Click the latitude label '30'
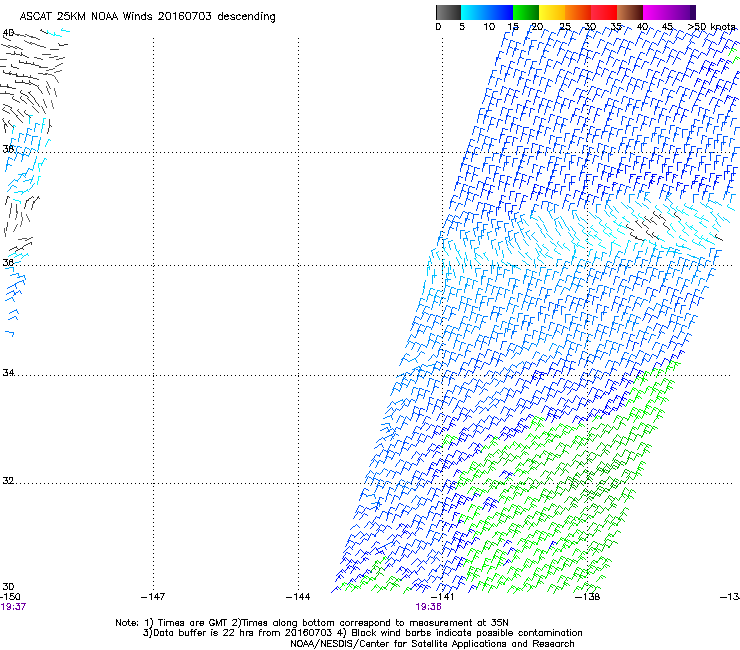Image resolution: width=740 pixels, height=650 pixels. pyautogui.click(x=8, y=587)
